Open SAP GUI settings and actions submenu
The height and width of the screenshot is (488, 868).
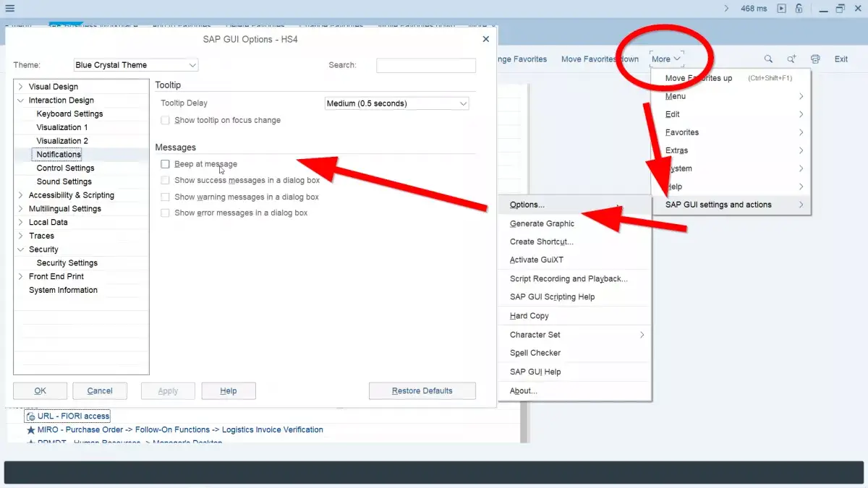(x=731, y=205)
